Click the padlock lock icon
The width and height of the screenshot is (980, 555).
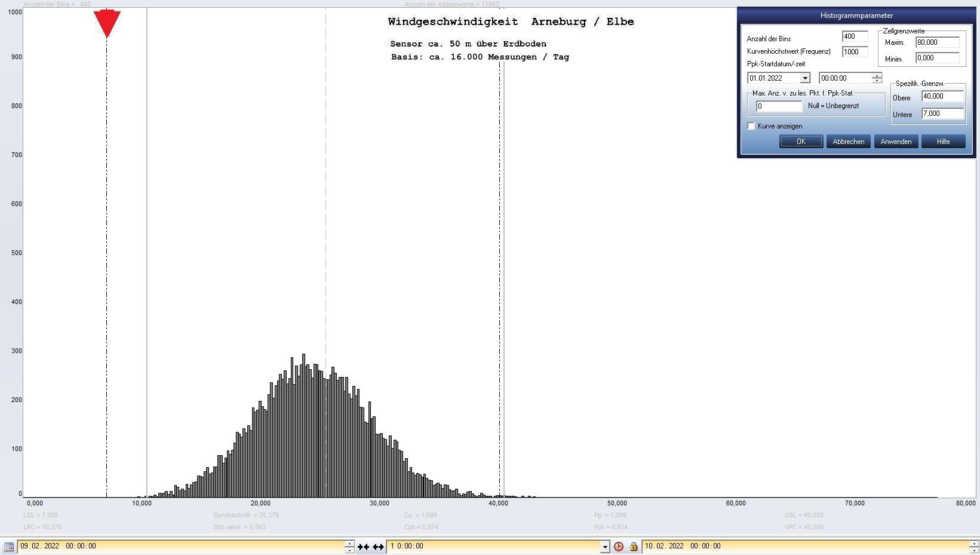(x=634, y=547)
